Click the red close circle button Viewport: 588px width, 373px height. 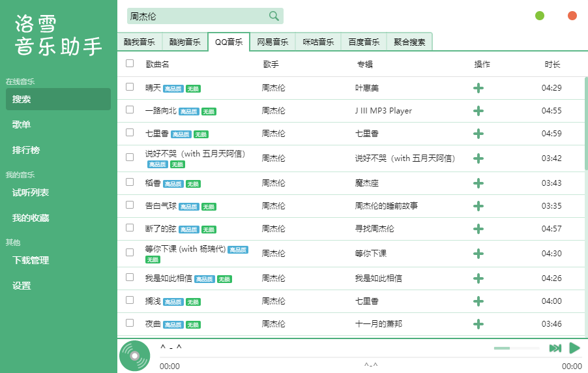(x=572, y=16)
